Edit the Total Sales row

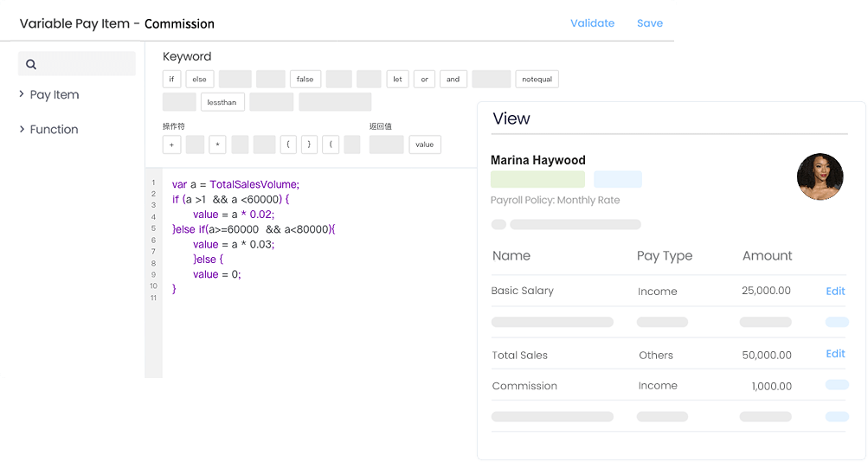835,354
